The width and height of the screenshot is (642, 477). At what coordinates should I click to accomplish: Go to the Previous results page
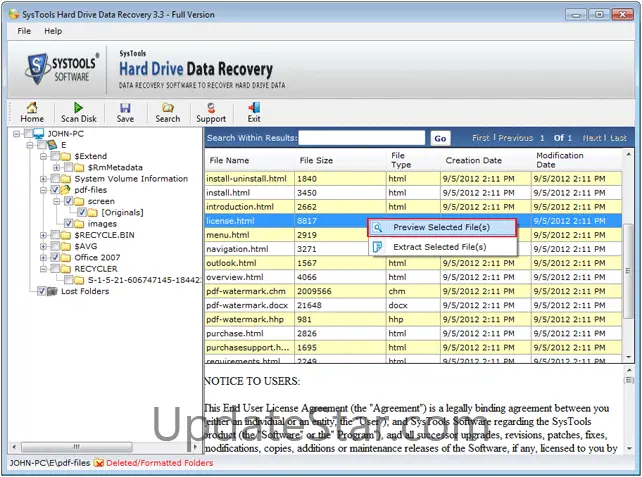(515, 138)
